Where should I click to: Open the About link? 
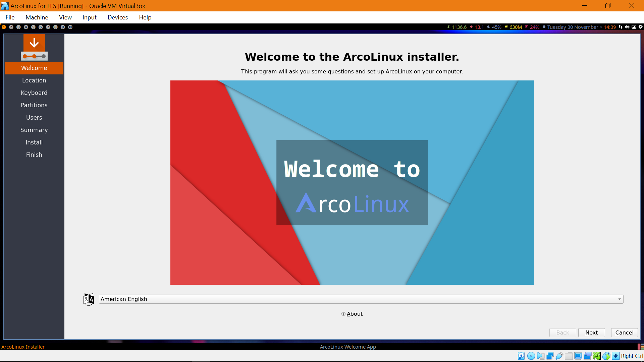click(355, 314)
